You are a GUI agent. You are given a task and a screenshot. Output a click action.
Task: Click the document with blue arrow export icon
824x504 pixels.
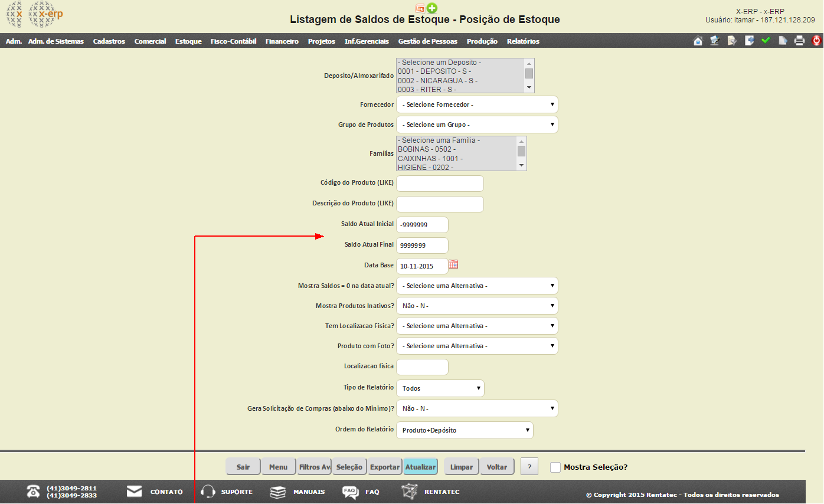(749, 41)
